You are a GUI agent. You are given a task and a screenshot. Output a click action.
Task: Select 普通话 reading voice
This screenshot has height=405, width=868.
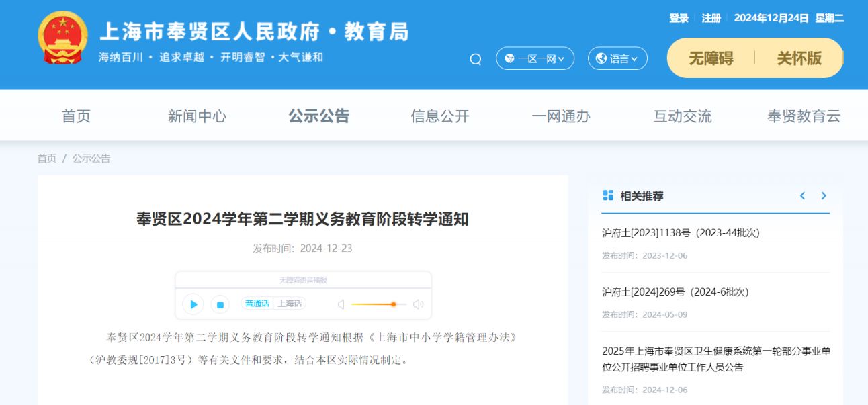coord(257,304)
